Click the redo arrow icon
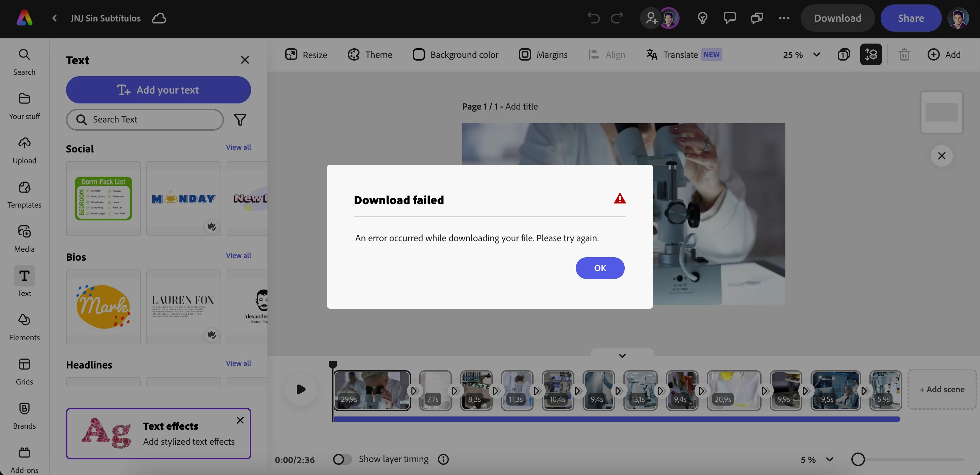Image resolution: width=980 pixels, height=475 pixels. [617, 18]
